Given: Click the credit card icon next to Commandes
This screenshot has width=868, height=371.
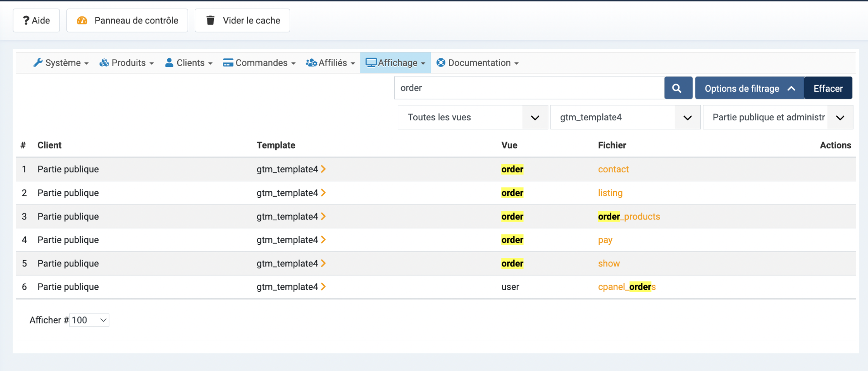Looking at the screenshot, I should point(228,63).
